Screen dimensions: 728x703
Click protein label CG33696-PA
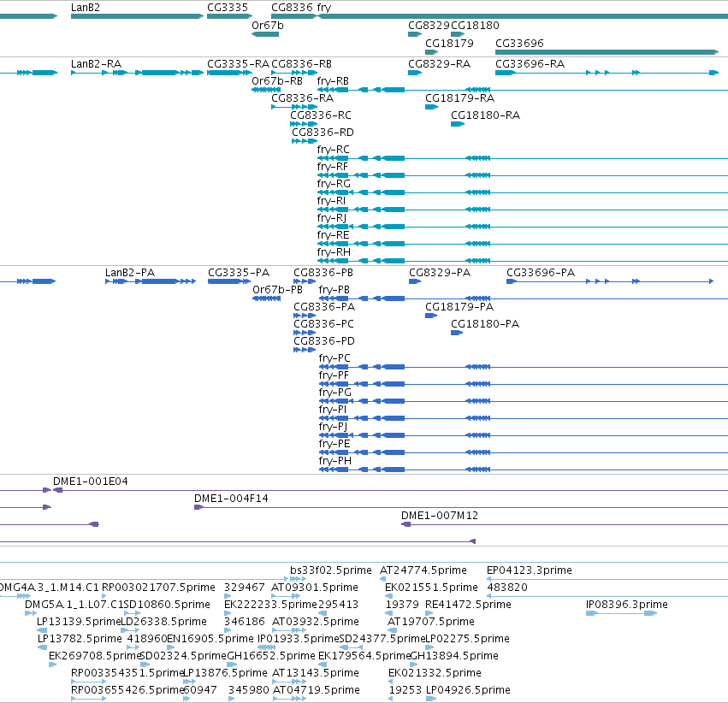[x=541, y=272]
